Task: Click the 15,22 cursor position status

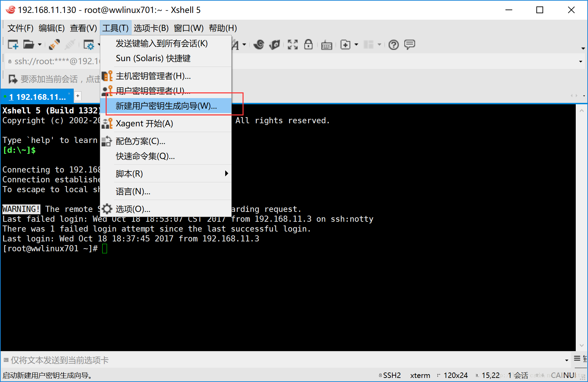Action: pyautogui.click(x=488, y=375)
